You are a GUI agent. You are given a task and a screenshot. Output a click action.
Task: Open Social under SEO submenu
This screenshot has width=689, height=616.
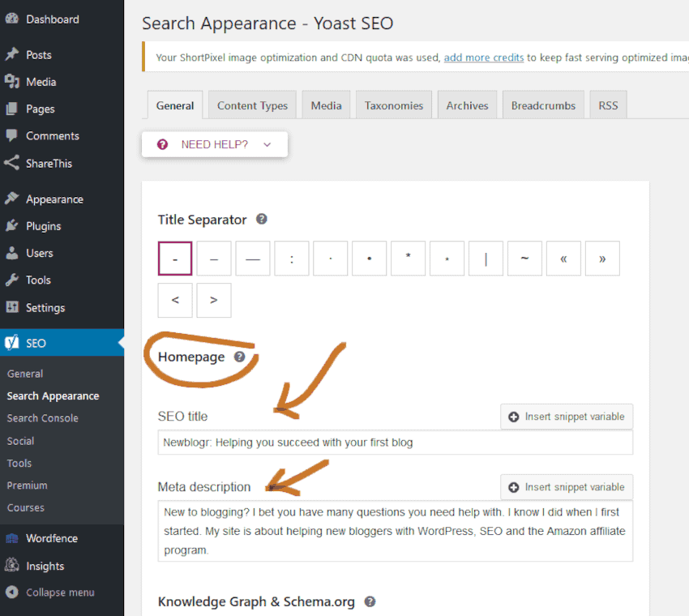pos(20,441)
